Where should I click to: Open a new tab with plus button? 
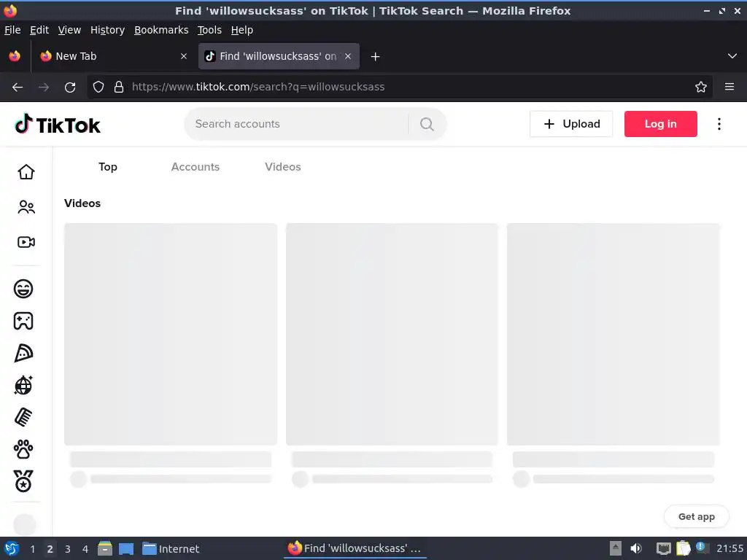pos(376,57)
